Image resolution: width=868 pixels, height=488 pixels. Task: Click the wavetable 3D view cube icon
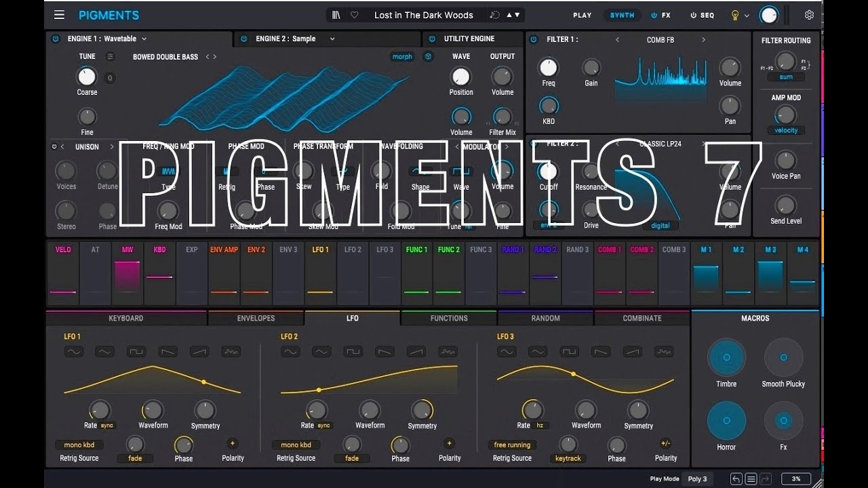tap(428, 57)
